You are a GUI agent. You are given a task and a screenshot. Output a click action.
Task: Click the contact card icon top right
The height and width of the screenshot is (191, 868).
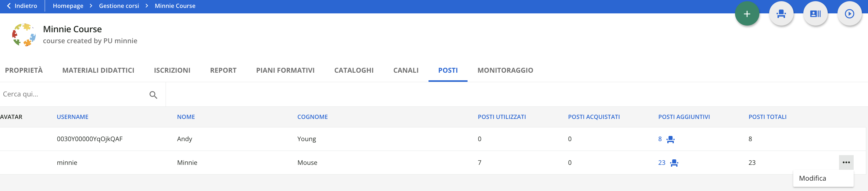point(816,13)
